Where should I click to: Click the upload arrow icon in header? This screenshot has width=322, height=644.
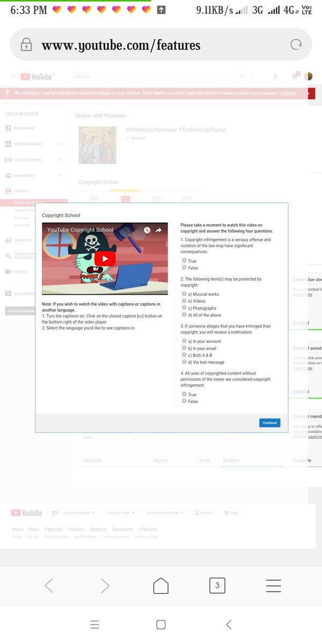click(275, 77)
